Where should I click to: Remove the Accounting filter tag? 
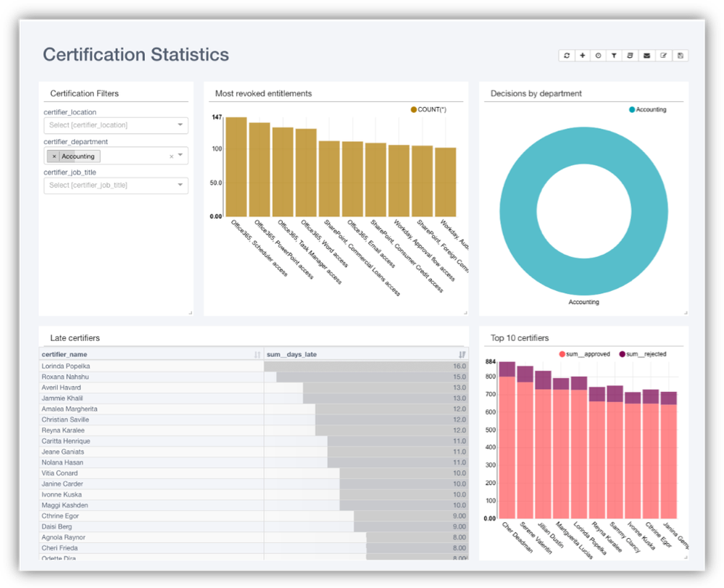pyautogui.click(x=54, y=156)
